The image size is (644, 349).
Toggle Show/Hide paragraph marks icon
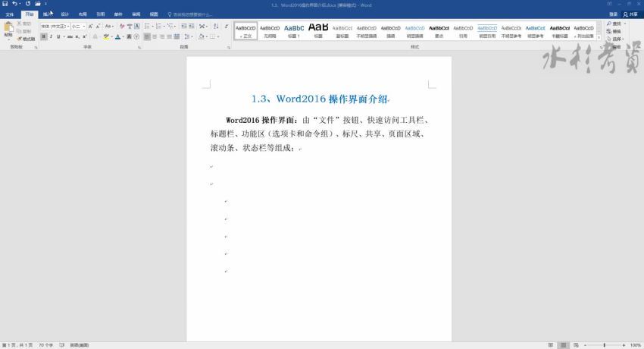click(227, 27)
